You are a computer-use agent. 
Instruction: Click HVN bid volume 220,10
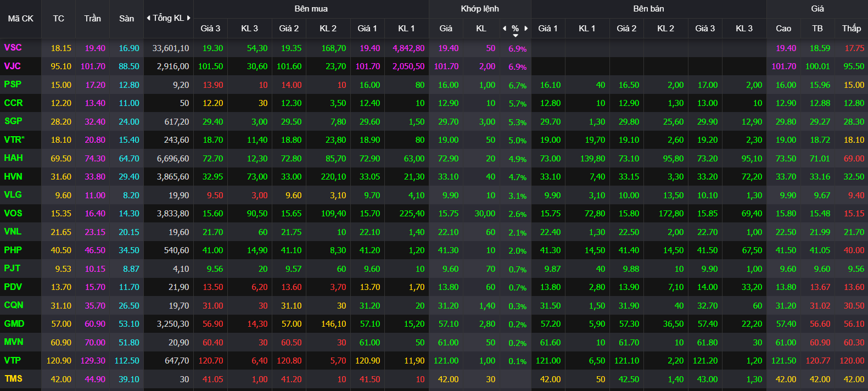coord(334,177)
